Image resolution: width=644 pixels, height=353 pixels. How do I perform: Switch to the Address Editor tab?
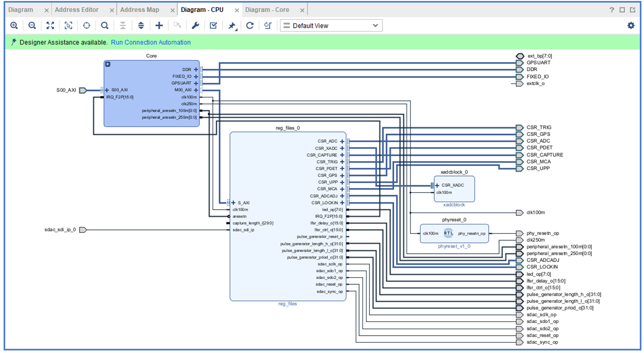pyautogui.click(x=77, y=10)
